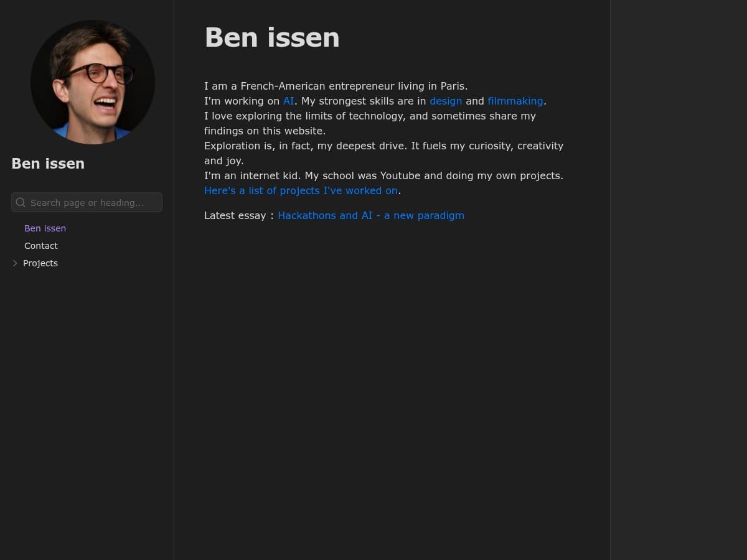Click the "I'm an internet kid" sentence
747x560 pixels.
coord(383,175)
